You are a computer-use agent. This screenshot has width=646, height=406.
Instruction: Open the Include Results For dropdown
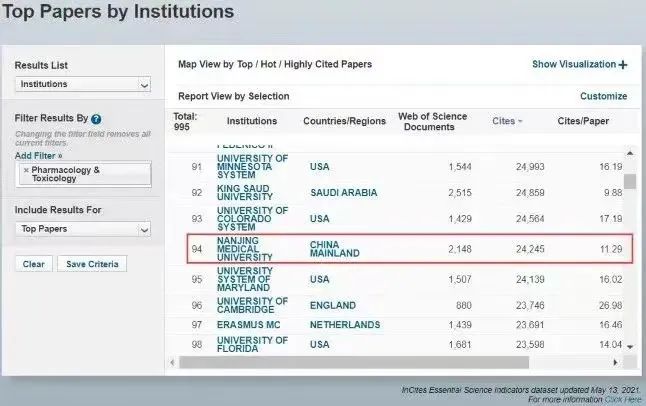coord(82,230)
